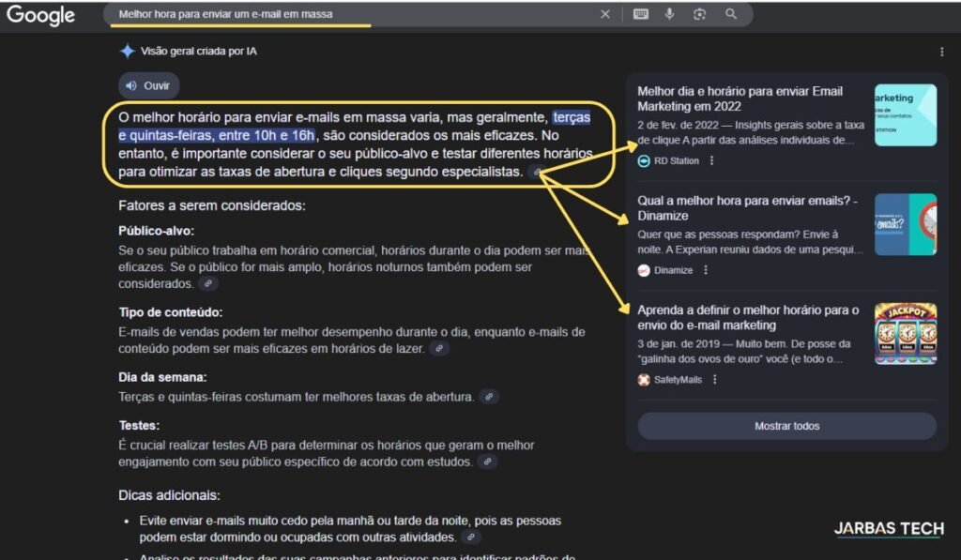This screenshot has height=560, width=961.
Task: Open the on-screen keyboard icon in search bar
Action: (640, 14)
